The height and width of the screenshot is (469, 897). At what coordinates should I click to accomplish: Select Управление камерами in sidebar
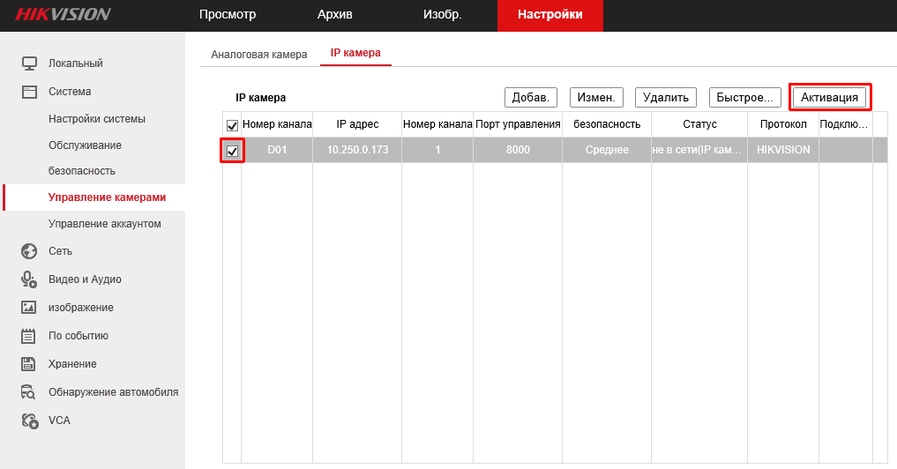click(107, 197)
